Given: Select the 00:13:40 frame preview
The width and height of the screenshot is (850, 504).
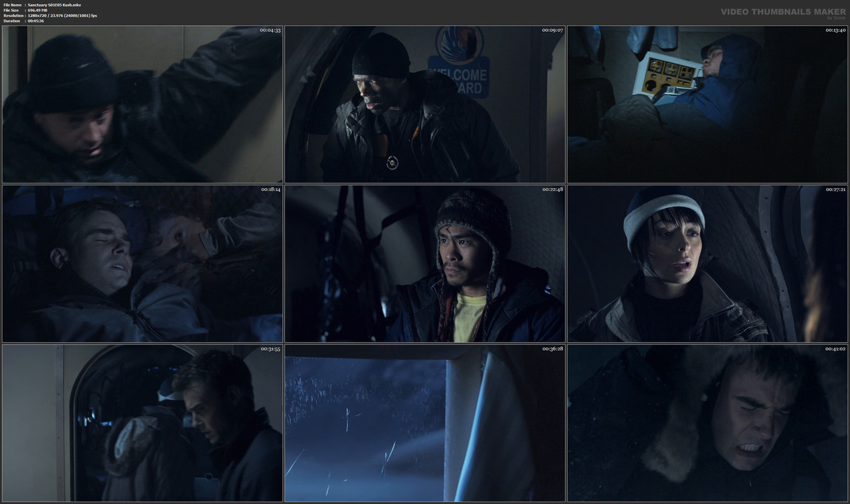Looking at the screenshot, I should (x=707, y=103).
